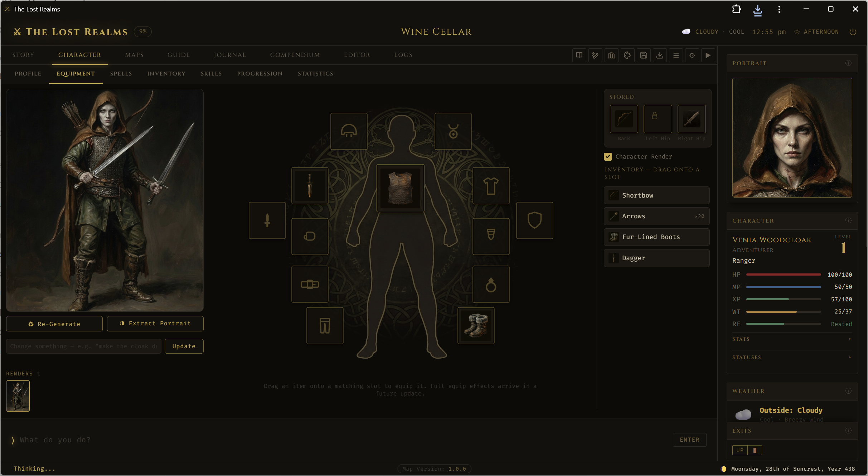
Task: Open the bar chart toolbar icon
Action: tap(611, 55)
